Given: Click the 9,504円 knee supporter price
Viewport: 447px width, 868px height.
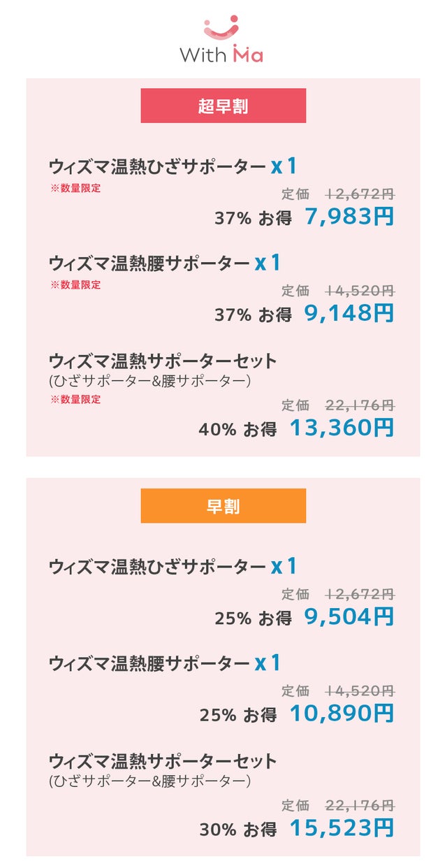Looking at the screenshot, I should [349, 617].
